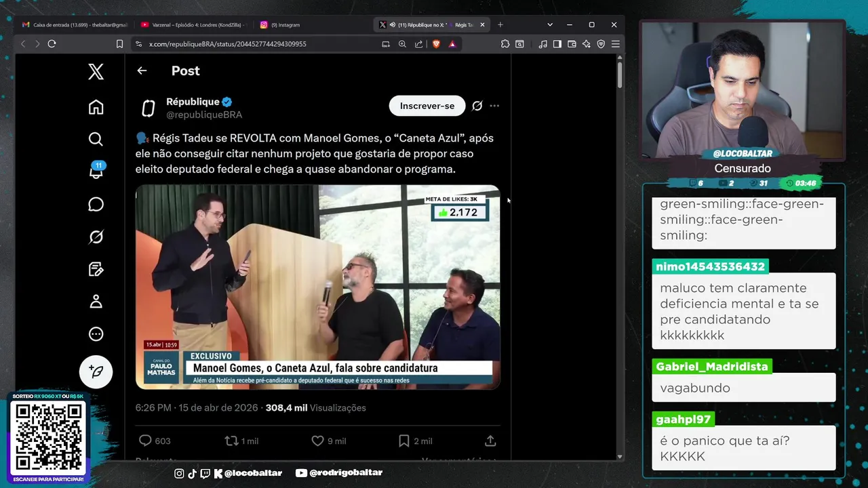
Task: Bookmark the post with 2 mil saves
Action: [415, 441]
